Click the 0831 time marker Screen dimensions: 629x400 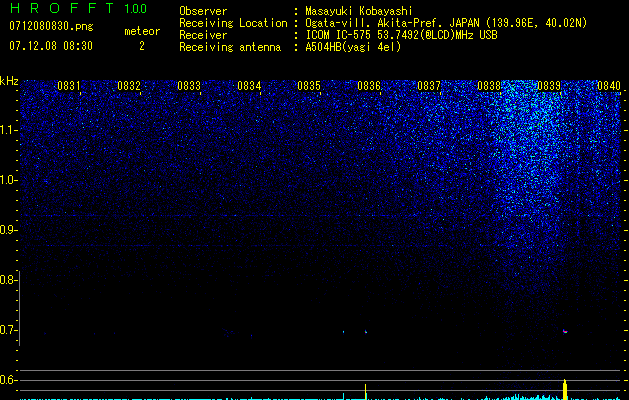coord(69,85)
